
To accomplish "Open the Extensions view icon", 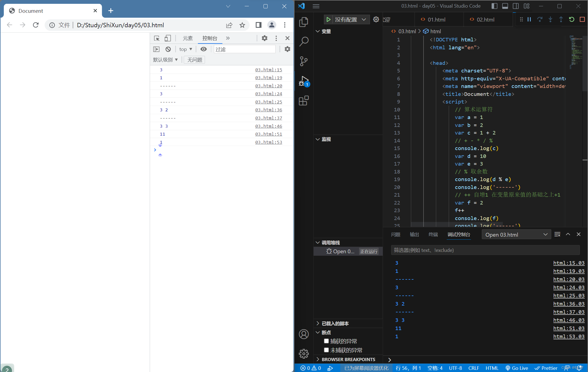I will tap(304, 100).
